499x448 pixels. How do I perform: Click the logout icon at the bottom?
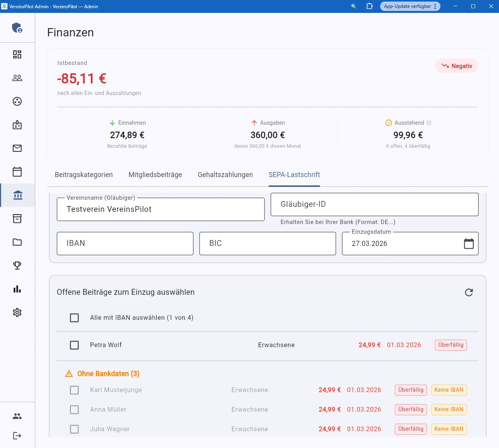pyautogui.click(x=17, y=435)
